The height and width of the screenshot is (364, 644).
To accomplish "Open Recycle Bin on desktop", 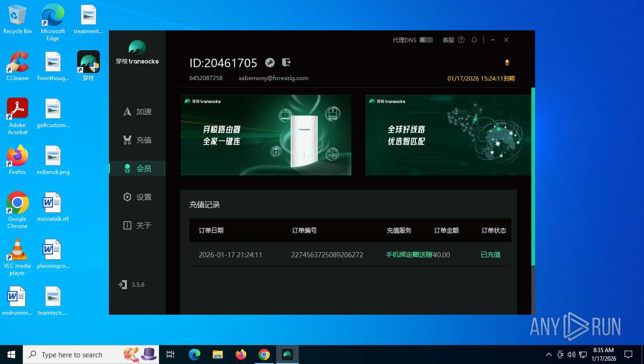I will tap(18, 19).
